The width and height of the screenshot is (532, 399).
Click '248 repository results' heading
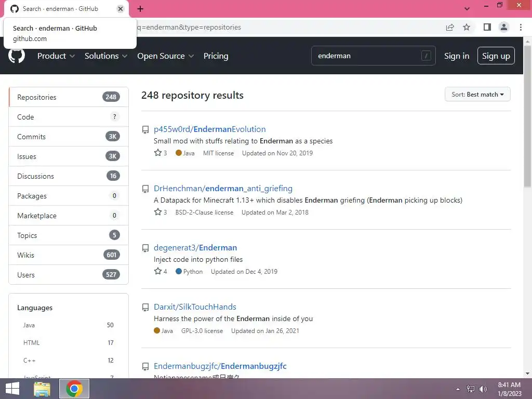click(x=192, y=96)
